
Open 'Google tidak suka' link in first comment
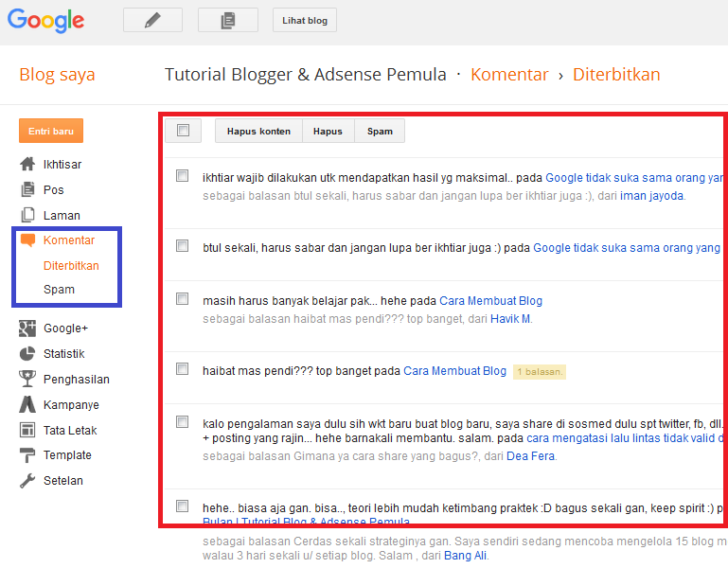click(x=634, y=178)
